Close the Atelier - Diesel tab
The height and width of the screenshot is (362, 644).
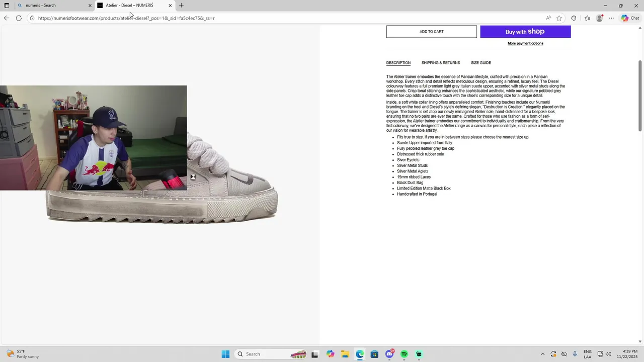(170, 6)
